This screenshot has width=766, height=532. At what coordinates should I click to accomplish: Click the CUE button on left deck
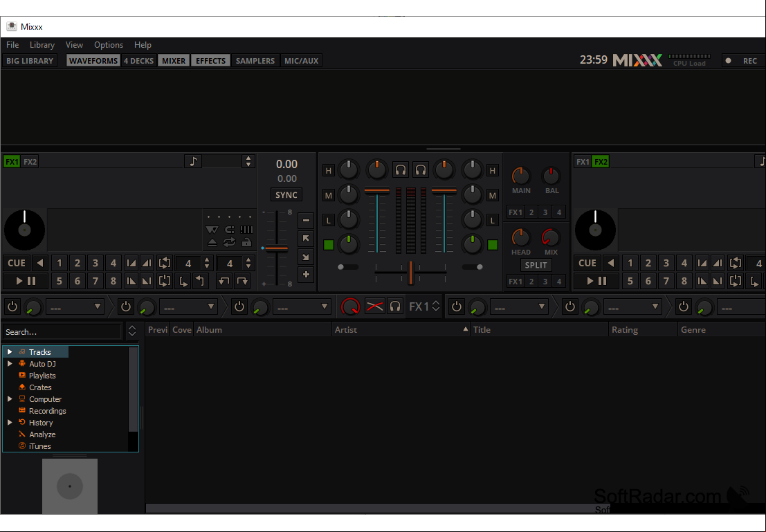pyautogui.click(x=17, y=264)
